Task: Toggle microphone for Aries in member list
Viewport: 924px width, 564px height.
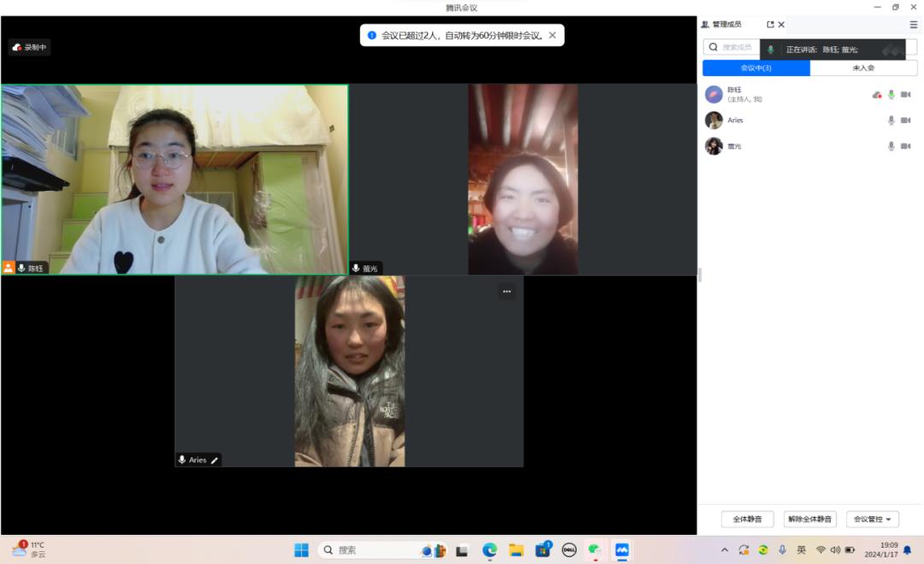Action: click(x=891, y=121)
